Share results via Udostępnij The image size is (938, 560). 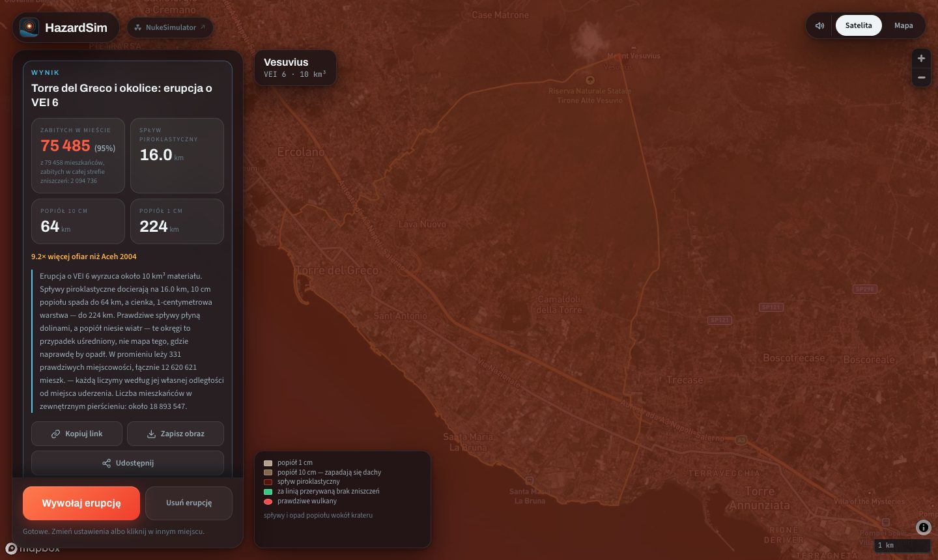tap(128, 463)
